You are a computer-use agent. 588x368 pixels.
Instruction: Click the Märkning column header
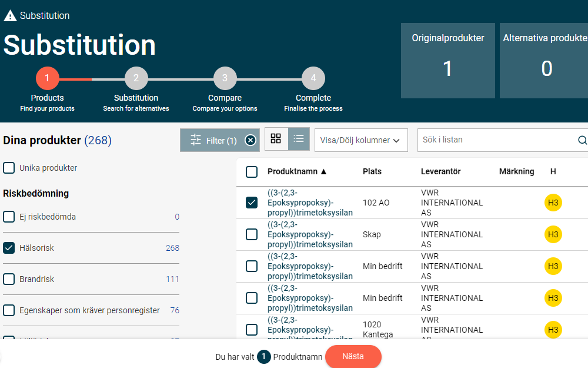(516, 171)
